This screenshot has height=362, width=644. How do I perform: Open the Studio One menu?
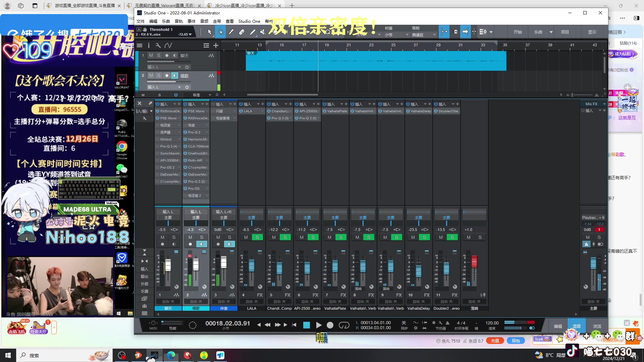coord(249,21)
